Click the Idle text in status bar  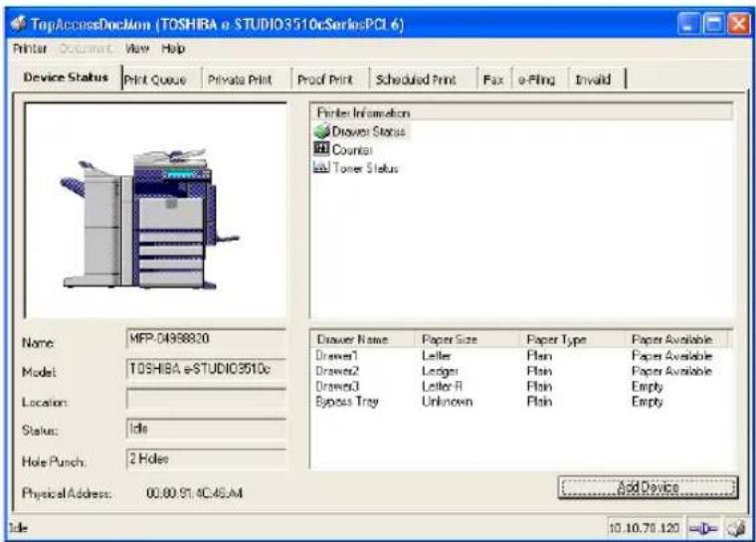(x=18, y=528)
